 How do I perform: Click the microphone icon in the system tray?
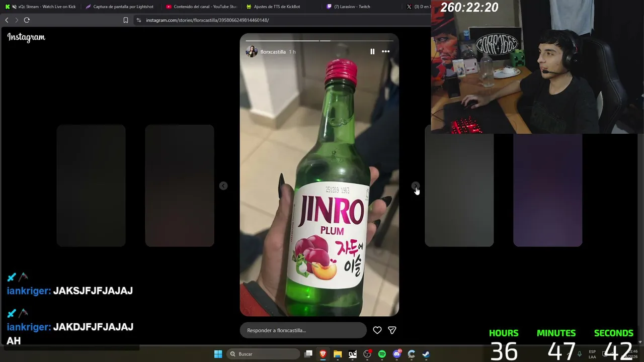click(579, 354)
